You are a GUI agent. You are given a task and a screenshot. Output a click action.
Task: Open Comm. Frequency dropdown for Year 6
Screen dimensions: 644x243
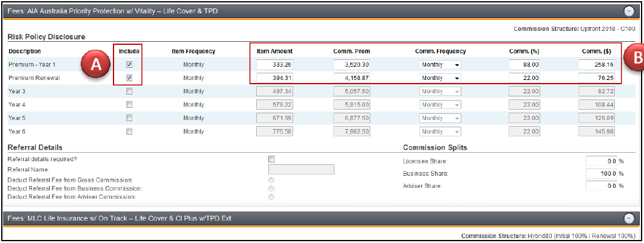(x=440, y=131)
